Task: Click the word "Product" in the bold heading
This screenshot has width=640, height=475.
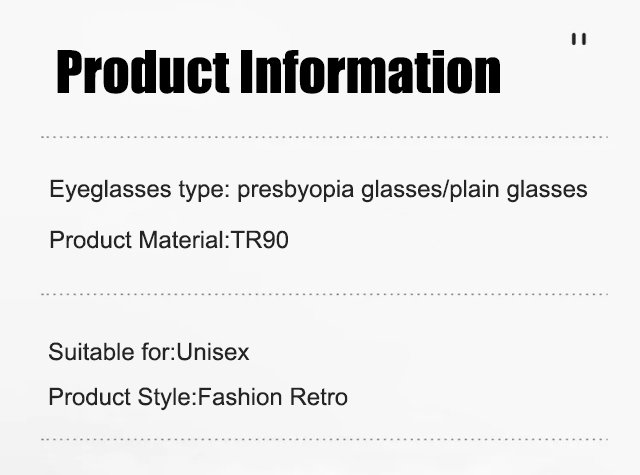Action: (x=143, y=72)
